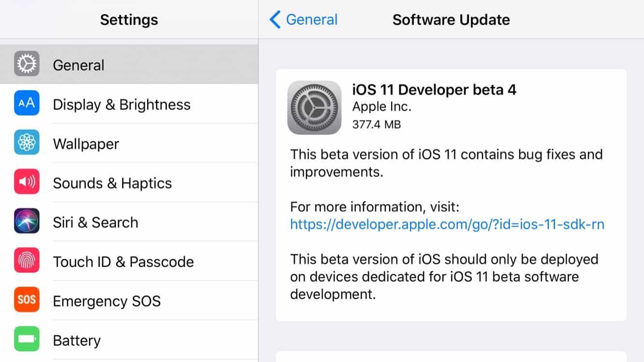The image size is (644, 362).
Task: Tap the Sounds & Haptics speaker icon
Action: [x=27, y=182]
